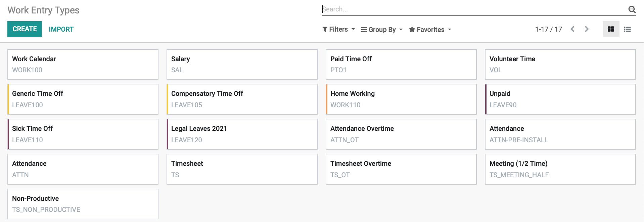Open the Paid Time Off card

coord(401,65)
